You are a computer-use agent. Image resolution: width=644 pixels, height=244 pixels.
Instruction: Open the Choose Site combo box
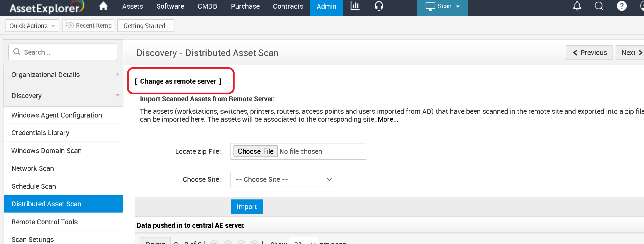point(282,179)
